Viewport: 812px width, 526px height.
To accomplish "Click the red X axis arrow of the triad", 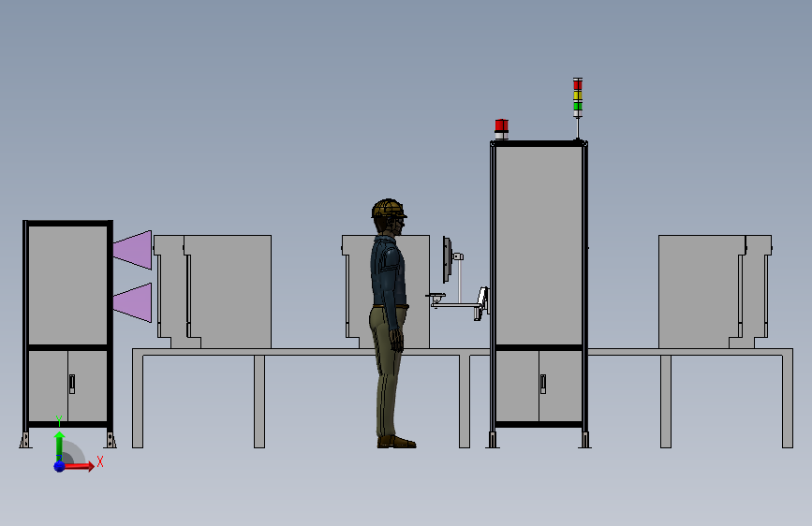I will pos(80,466).
